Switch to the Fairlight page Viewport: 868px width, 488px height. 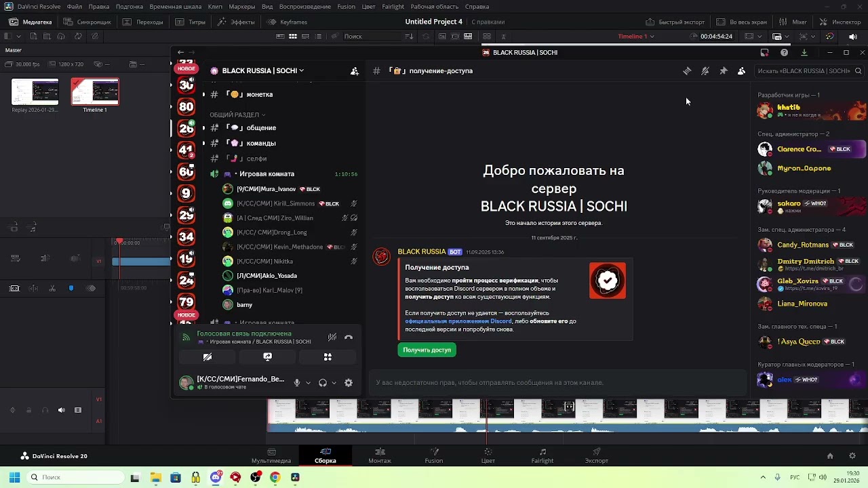(542, 455)
